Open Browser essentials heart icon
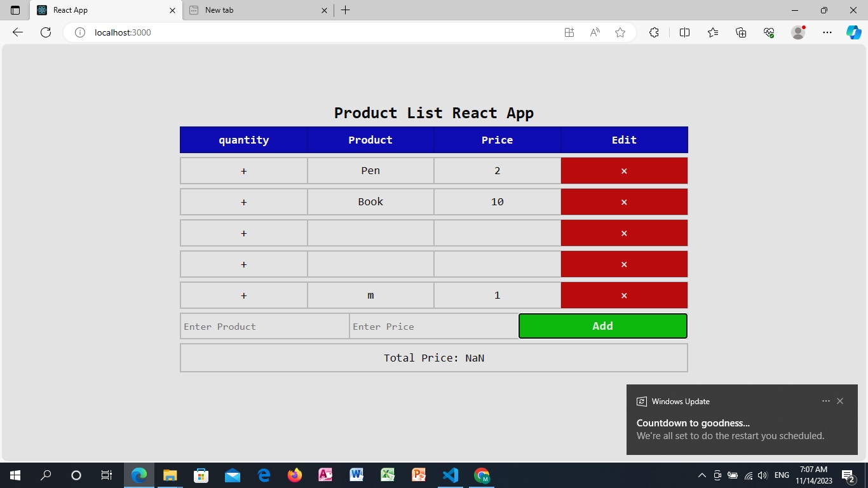868x488 pixels. pyautogui.click(x=769, y=32)
